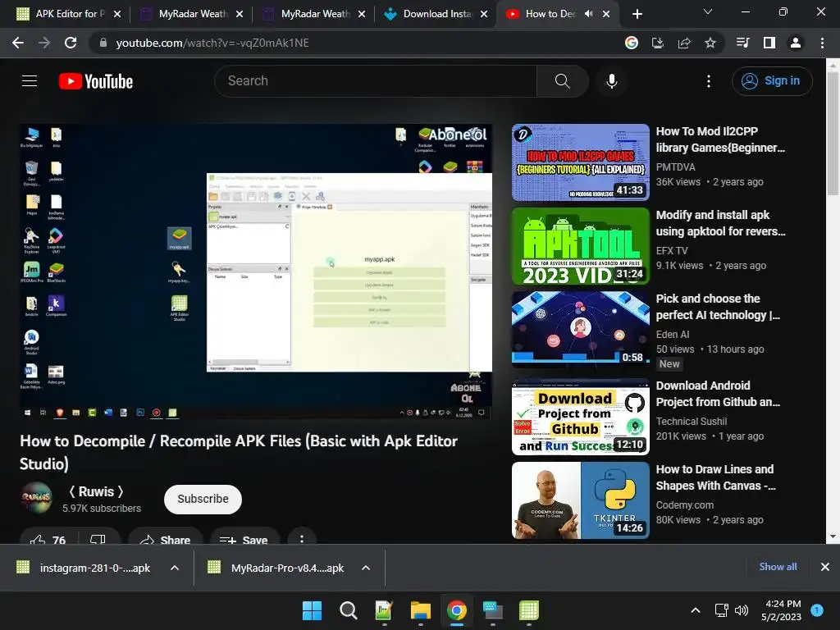
Task: Close the downloads bar
Action: click(825, 567)
